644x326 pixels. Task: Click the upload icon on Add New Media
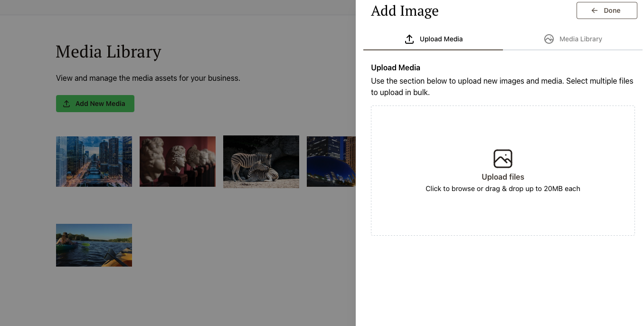(66, 104)
